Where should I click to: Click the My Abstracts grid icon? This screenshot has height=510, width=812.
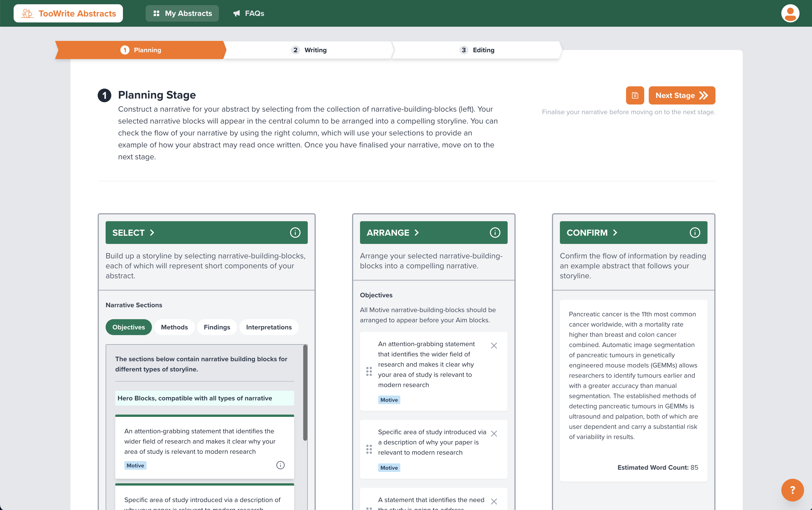[x=156, y=14]
